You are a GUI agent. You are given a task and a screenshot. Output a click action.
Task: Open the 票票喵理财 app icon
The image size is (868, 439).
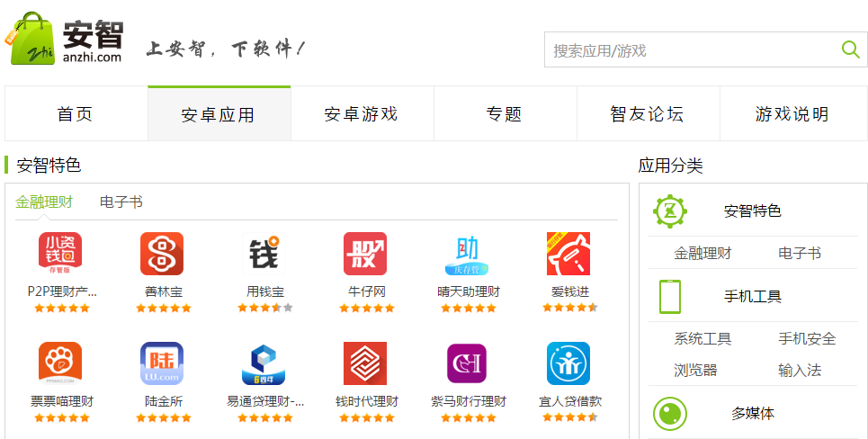60,363
